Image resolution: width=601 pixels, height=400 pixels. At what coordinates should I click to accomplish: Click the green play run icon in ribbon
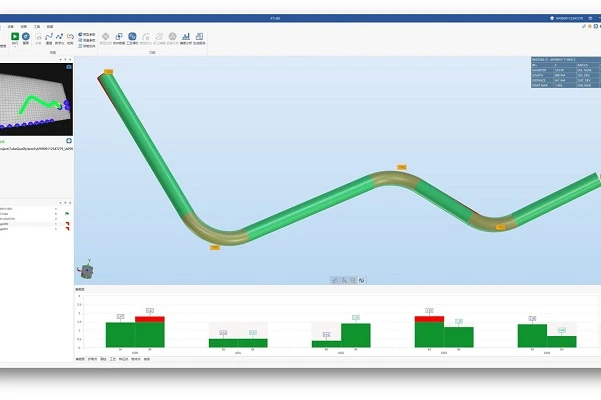point(14,37)
